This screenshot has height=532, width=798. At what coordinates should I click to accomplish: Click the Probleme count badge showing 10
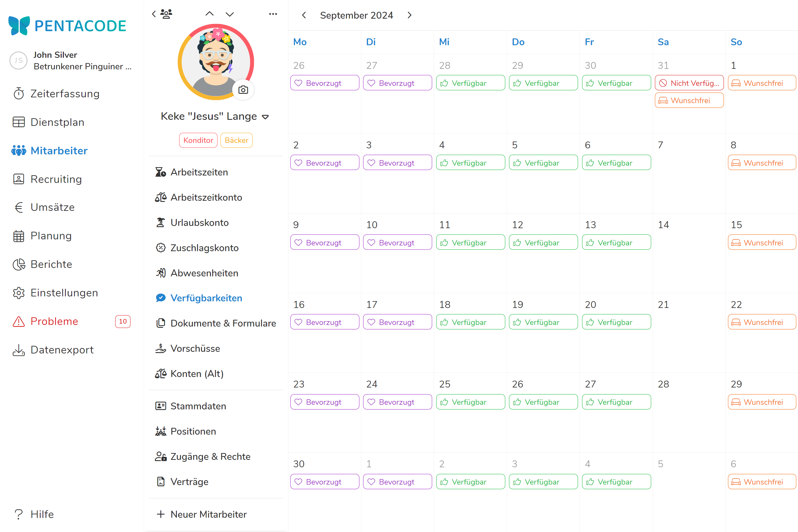tap(123, 321)
